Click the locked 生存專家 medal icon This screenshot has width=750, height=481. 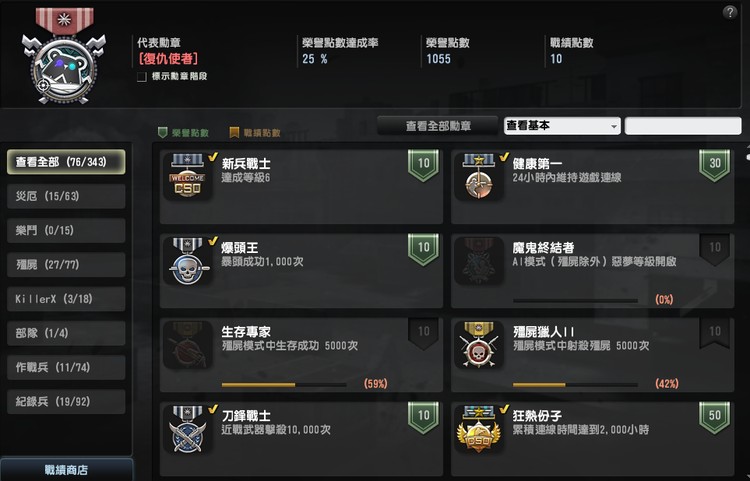[188, 345]
